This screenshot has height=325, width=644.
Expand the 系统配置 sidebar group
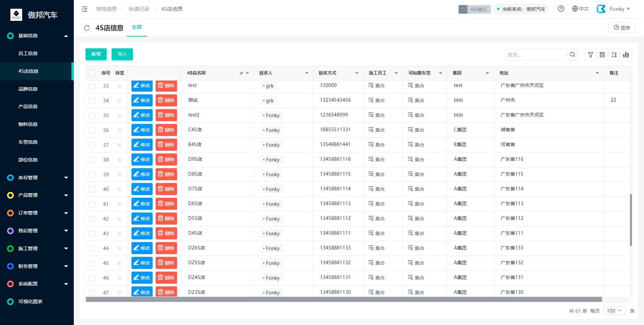[x=37, y=284]
